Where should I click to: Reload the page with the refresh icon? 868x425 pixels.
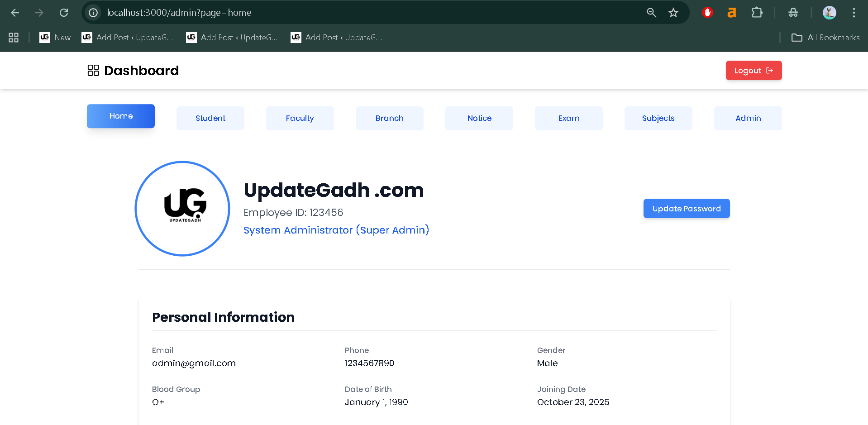(x=64, y=13)
